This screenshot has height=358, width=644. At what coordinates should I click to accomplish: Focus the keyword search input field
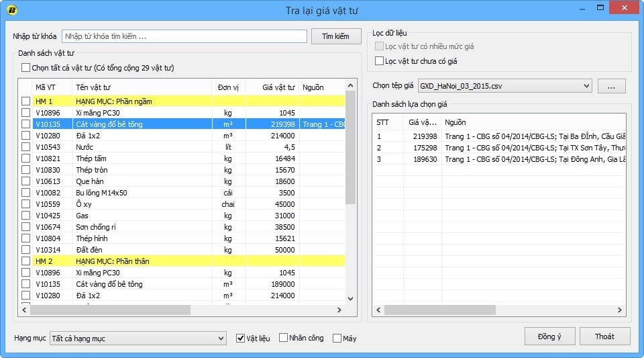pos(184,36)
